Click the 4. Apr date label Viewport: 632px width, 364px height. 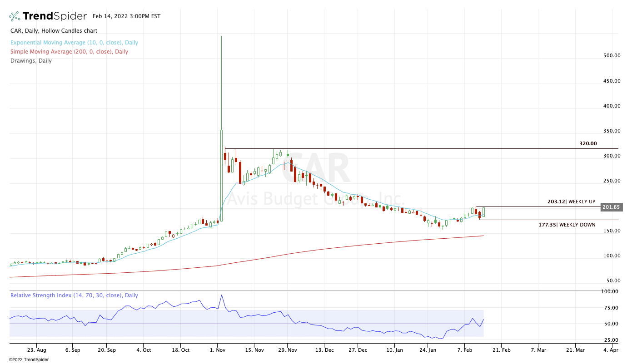[611, 350]
